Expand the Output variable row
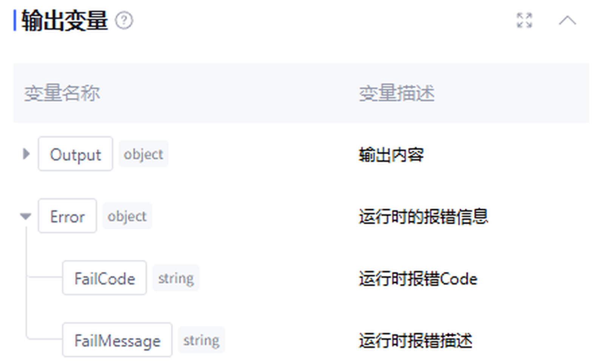The height and width of the screenshot is (364, 604). [x=26, y=154]
